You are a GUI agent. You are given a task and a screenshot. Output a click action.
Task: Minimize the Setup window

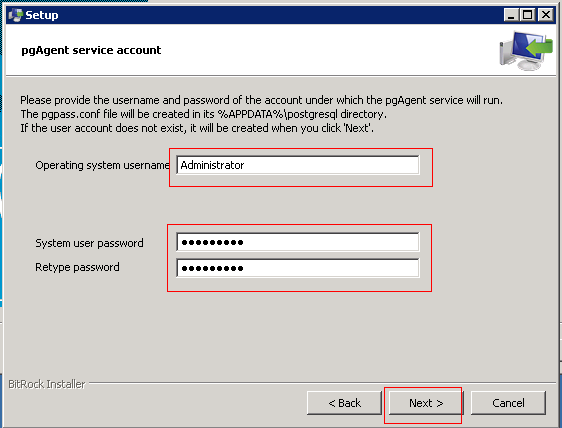(x=511, y=15)
